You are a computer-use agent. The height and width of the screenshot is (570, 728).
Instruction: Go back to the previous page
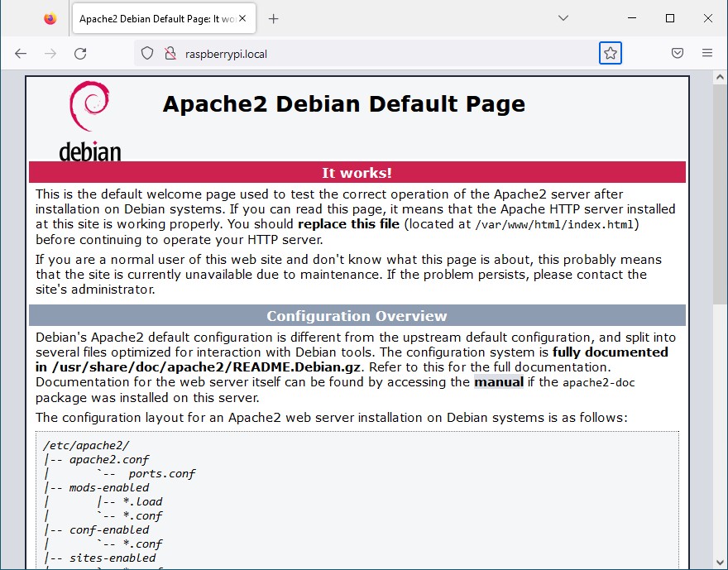pyautogui.click(x=21, y=54)
